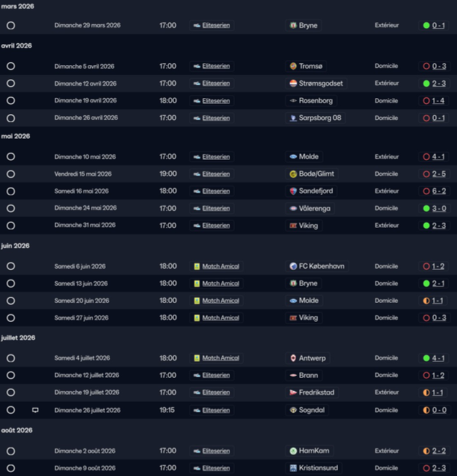Select the radio circle for the HamKam match

[11, 451]
